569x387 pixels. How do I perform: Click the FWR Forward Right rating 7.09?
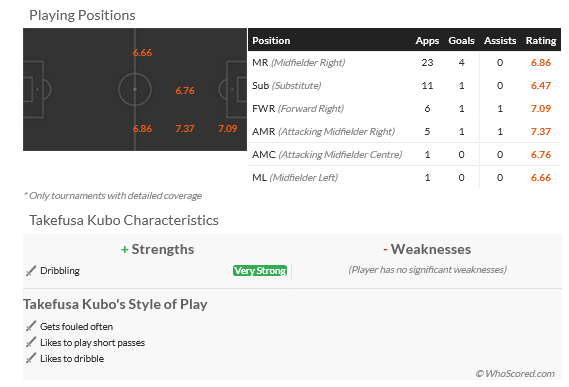click(x=541, y=109)
